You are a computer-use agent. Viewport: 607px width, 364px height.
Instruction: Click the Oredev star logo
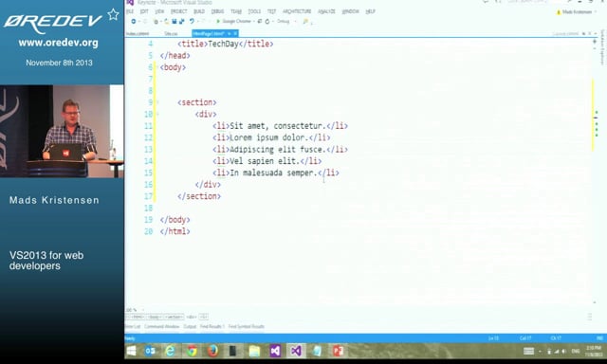pos(114,14)
